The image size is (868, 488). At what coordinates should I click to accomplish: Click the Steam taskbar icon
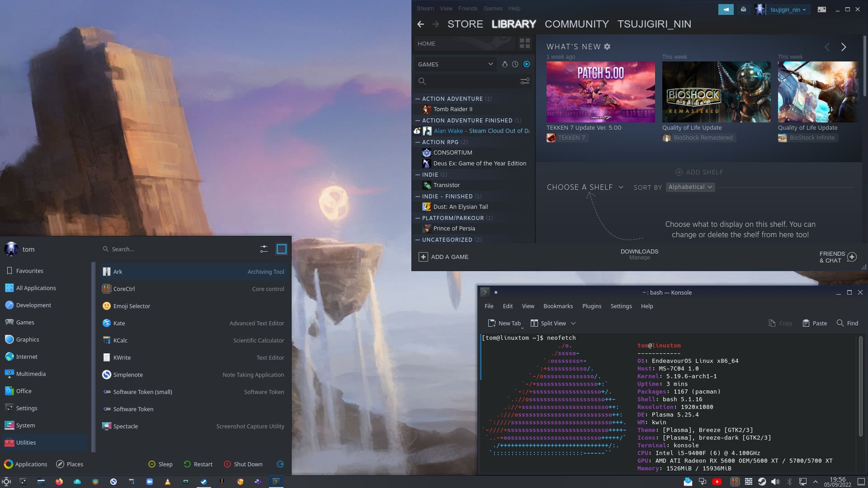pyautogui.click(x=204, y=482)
